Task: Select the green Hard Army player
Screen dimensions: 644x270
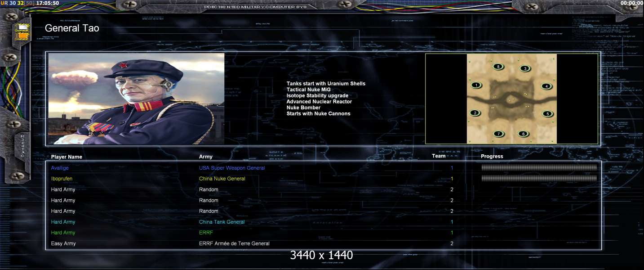Action: pyautogui.click(x=63, y=233)
